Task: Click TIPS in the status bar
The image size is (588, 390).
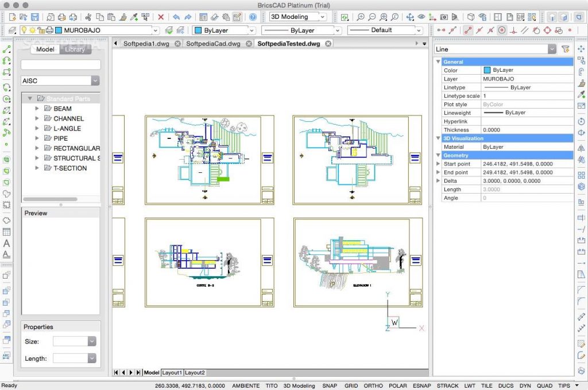Action: click(x=565, y=385)
